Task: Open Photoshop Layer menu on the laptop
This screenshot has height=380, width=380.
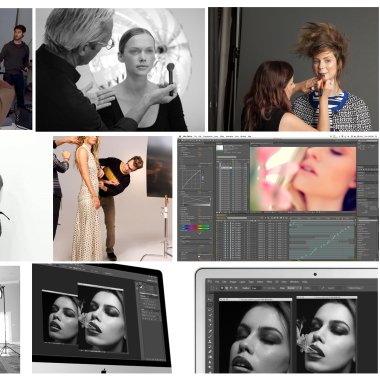Action: click(x=242, y=282)
